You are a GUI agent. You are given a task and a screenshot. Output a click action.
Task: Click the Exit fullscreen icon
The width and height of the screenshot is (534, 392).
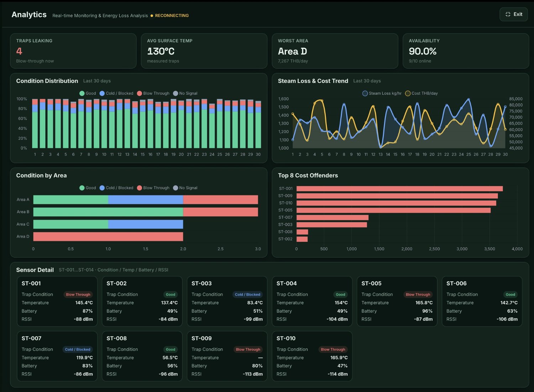click(x=508, y=14)
